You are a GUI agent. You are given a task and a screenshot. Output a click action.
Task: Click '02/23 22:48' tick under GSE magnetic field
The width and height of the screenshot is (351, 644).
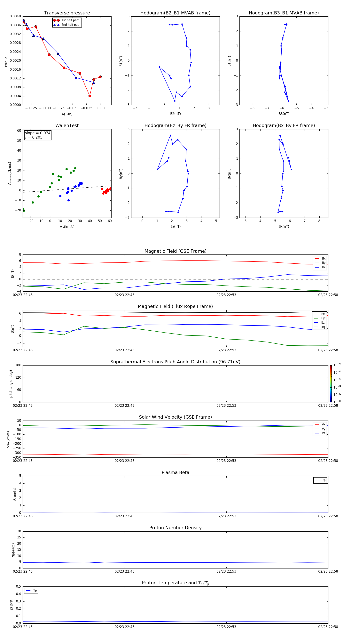coord(124,295)
